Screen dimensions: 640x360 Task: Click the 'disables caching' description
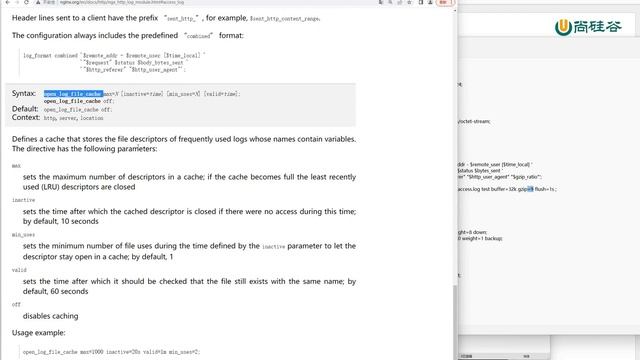coord(51,316)
